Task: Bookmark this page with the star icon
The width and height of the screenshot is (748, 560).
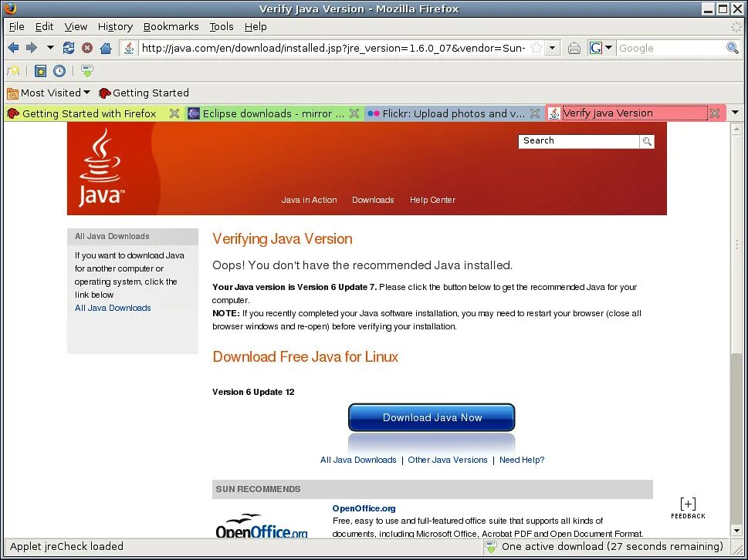Action: pyautogui.click(x=536, y=48)
